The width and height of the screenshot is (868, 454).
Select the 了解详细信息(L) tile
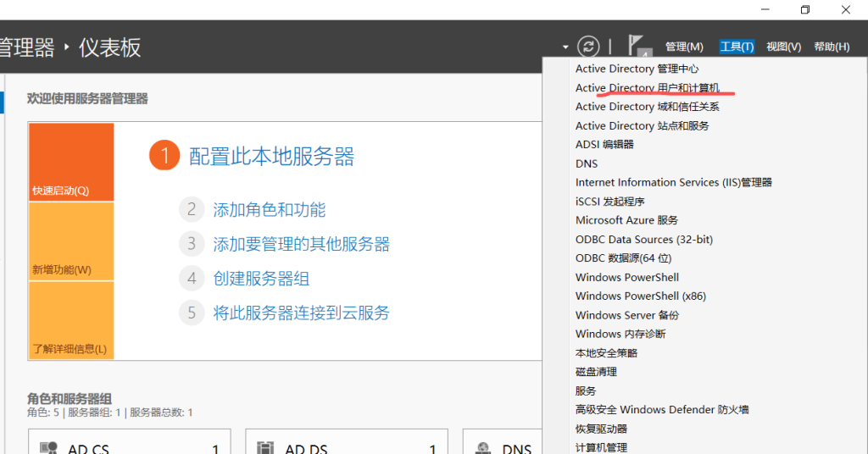tap(71, 320)
